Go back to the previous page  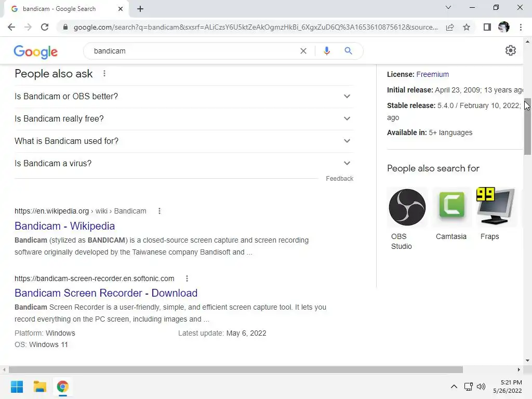click(11, 27)
